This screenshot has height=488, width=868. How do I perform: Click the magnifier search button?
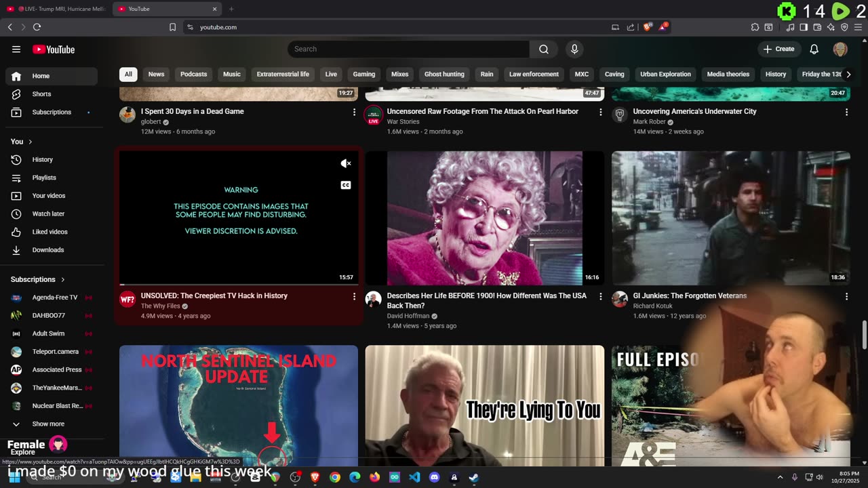click(x=544, y=49)
